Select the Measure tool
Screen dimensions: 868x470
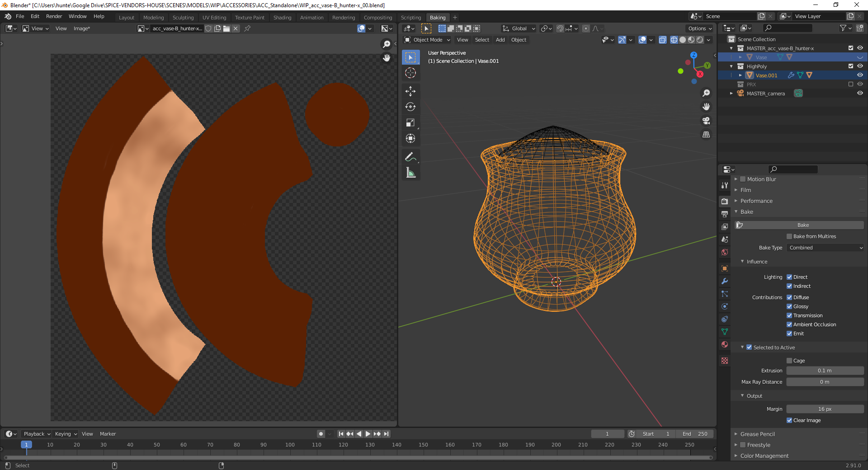point(410,173)
